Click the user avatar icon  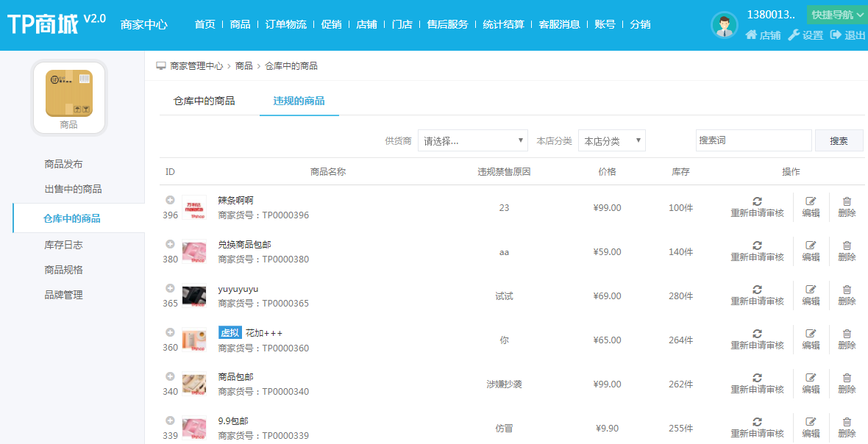point(725,25)
